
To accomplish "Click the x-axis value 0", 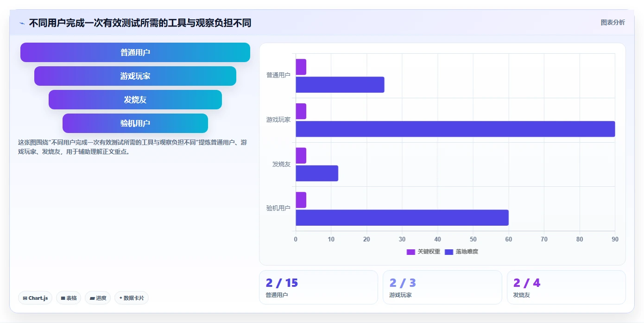I will 296,239.
